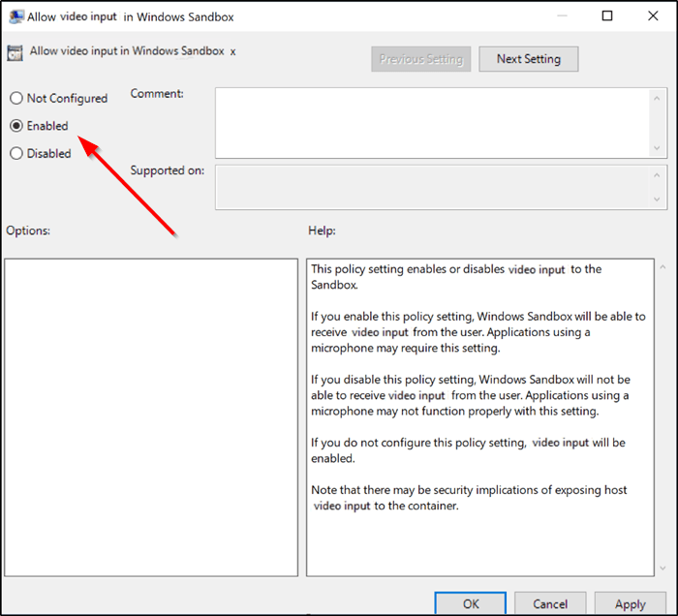The width and height of the screenshot is (678, 616).
Task: Cancel the policy dialog
Action: (550, 603)
